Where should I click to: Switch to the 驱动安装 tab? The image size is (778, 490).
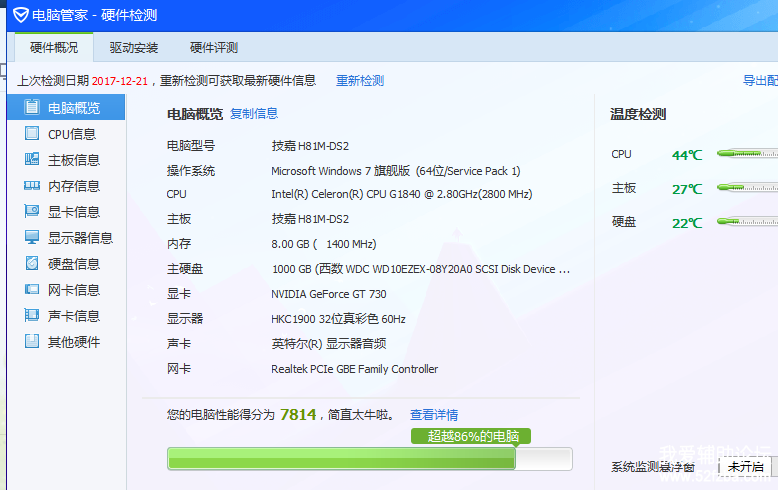[x=134, y=48]
